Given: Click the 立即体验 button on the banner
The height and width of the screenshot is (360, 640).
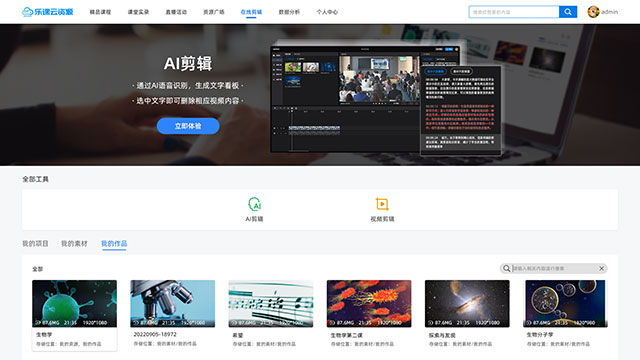Looking at the screenshot, I should pyautogui.click(x=188, y=126).
